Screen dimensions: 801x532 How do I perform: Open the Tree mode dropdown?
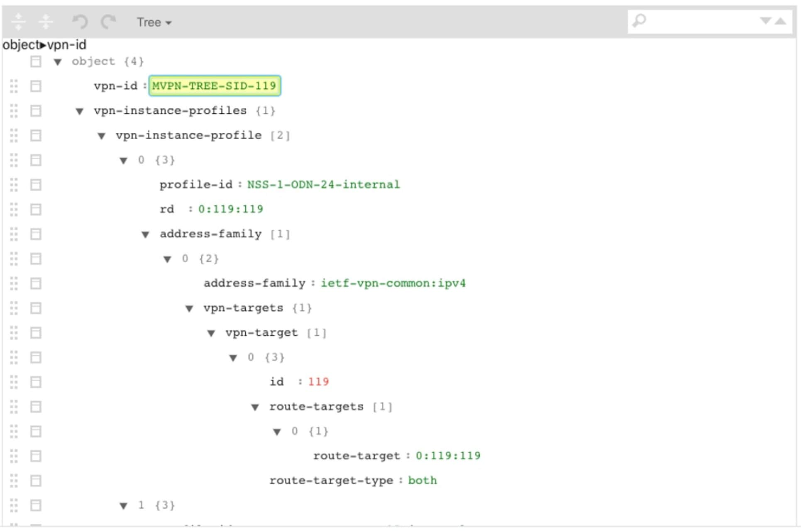coord(154,22)
